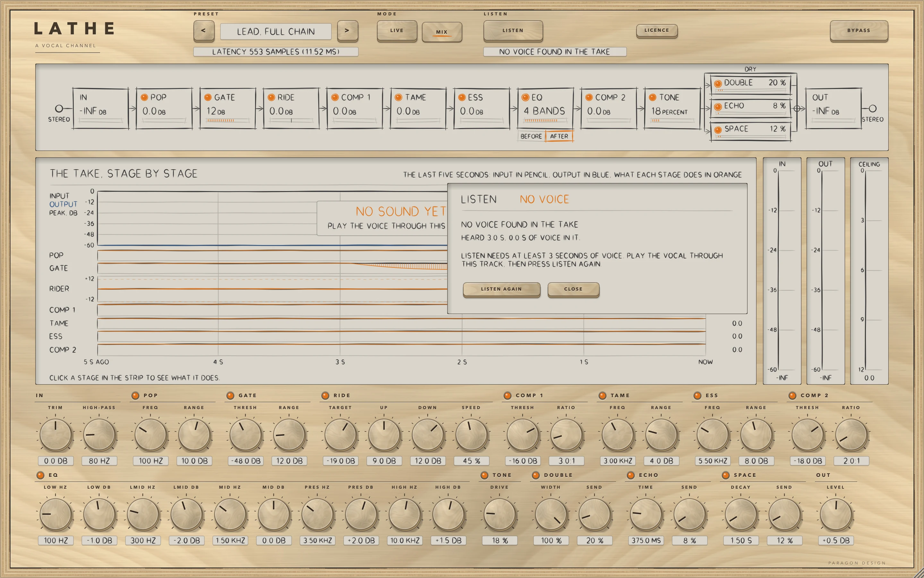Click the SPACE DECAY knob
This screenshot has height=578, width=924.
(x=741, y=514)
